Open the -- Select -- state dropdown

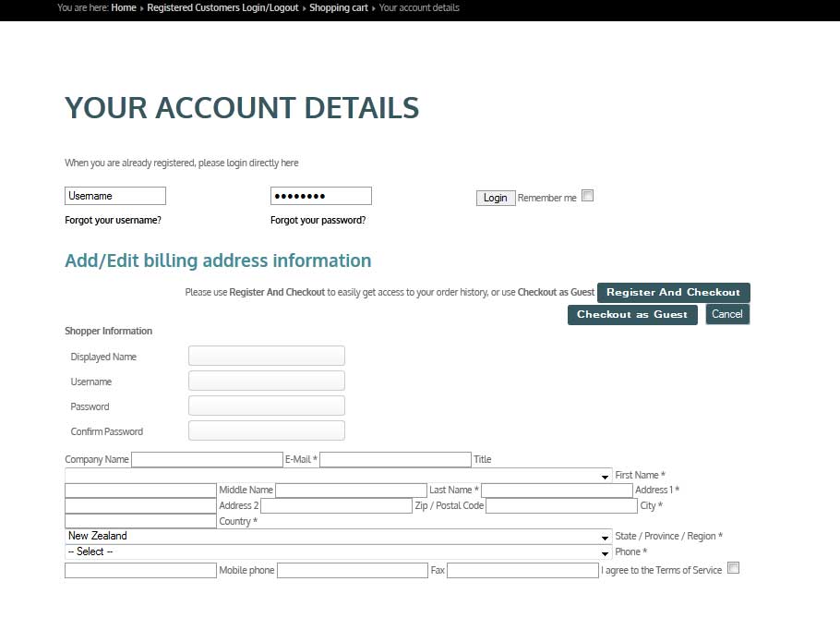(339, 552)
